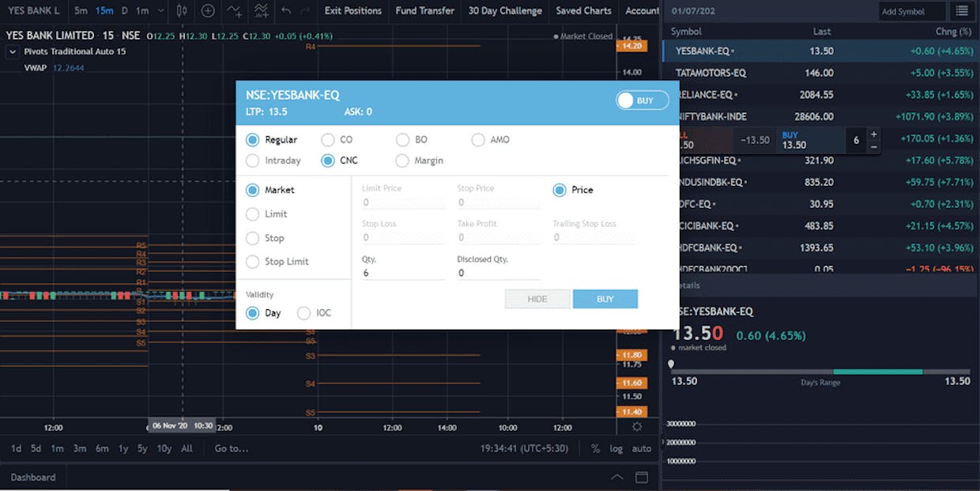
Task: Set chart range to All
Action: point(187,448)
